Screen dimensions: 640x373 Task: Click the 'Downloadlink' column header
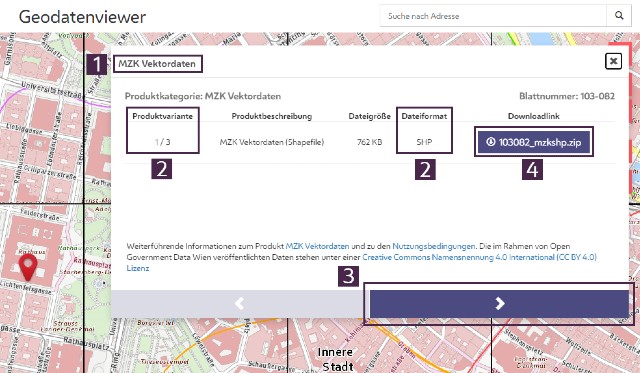tap(533, 116)
